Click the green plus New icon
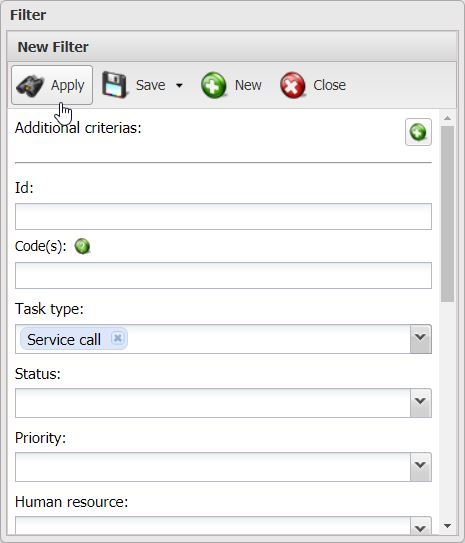 214,85
